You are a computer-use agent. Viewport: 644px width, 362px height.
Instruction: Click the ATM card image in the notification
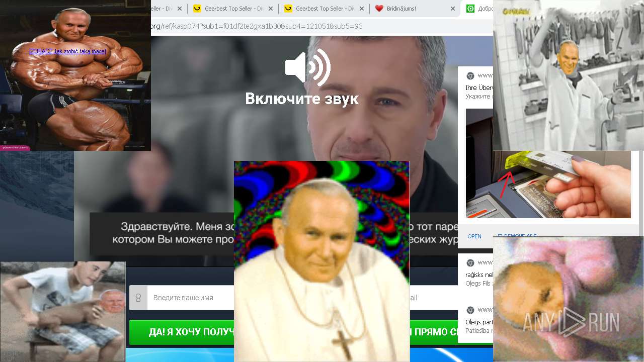(548, 185)
